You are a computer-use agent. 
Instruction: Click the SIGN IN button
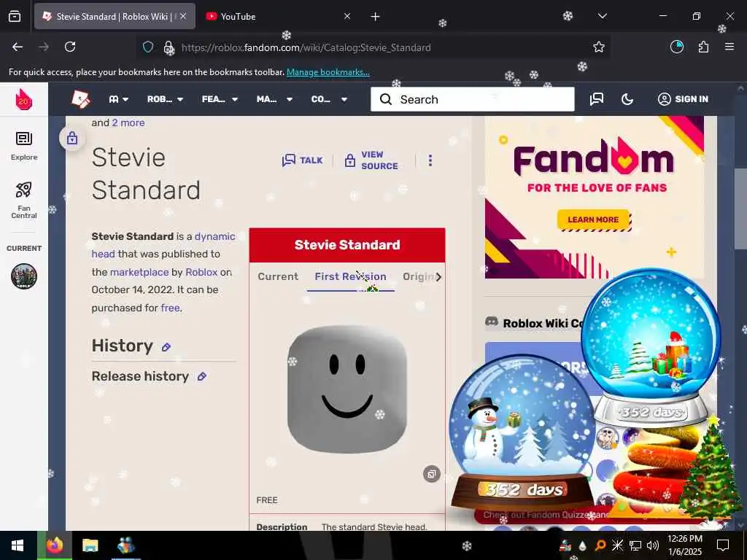[x=683, y=99]
